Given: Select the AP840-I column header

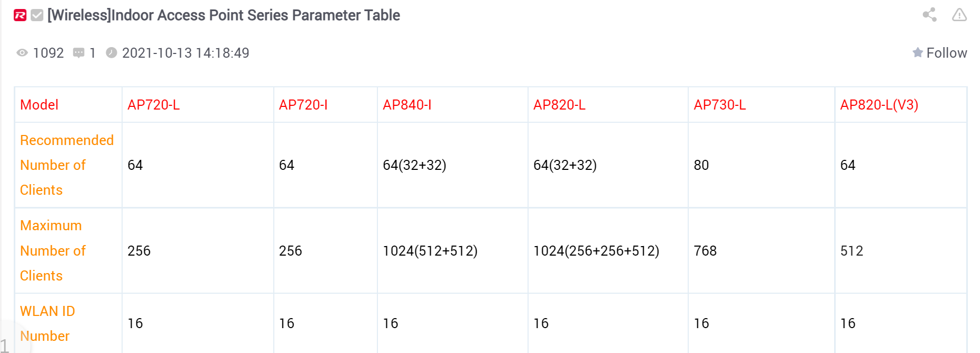Looking at the screenshot, I should [x=407, y=105].
